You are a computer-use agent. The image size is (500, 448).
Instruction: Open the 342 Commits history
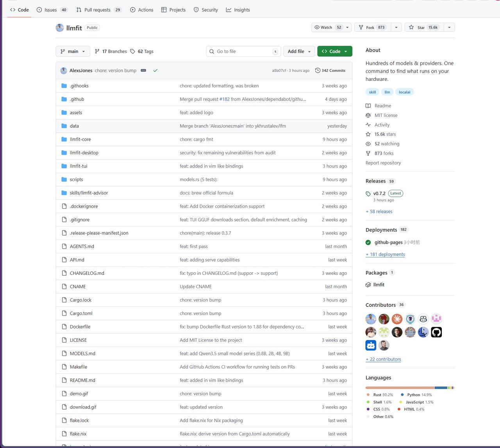tap(330, 71)
